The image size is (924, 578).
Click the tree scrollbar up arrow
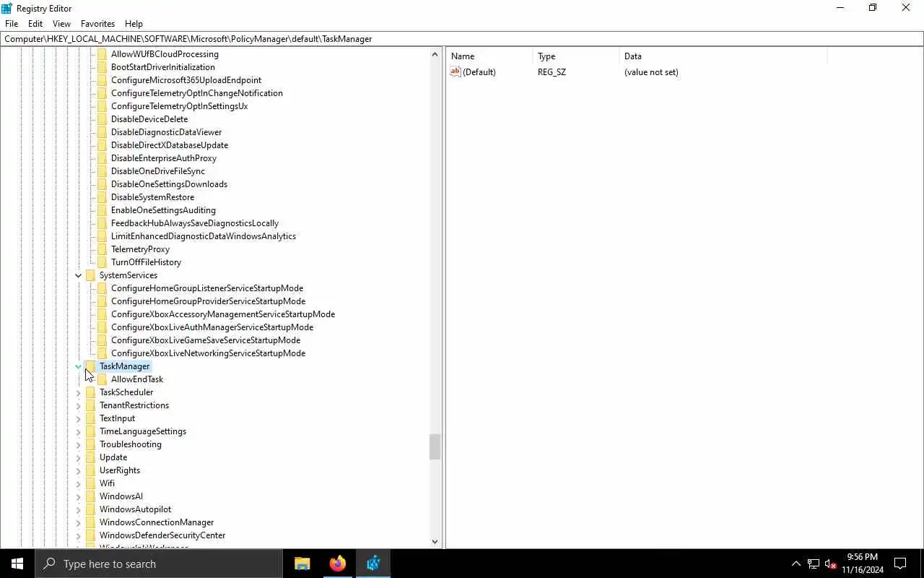point(435,54)
